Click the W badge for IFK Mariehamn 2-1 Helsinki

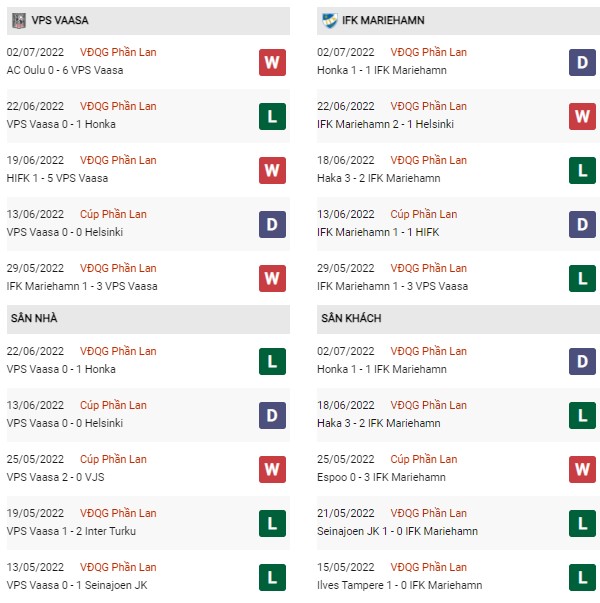pos(582,116)
